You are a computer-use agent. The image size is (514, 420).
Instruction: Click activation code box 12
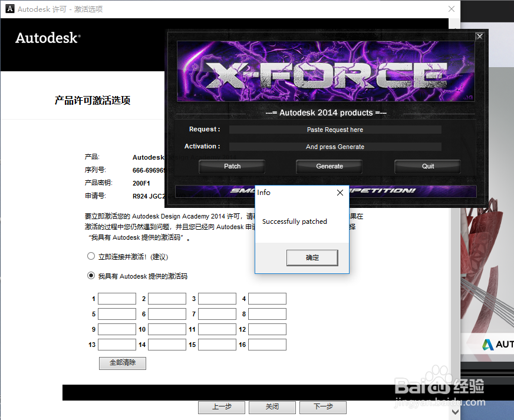(267, 329)
